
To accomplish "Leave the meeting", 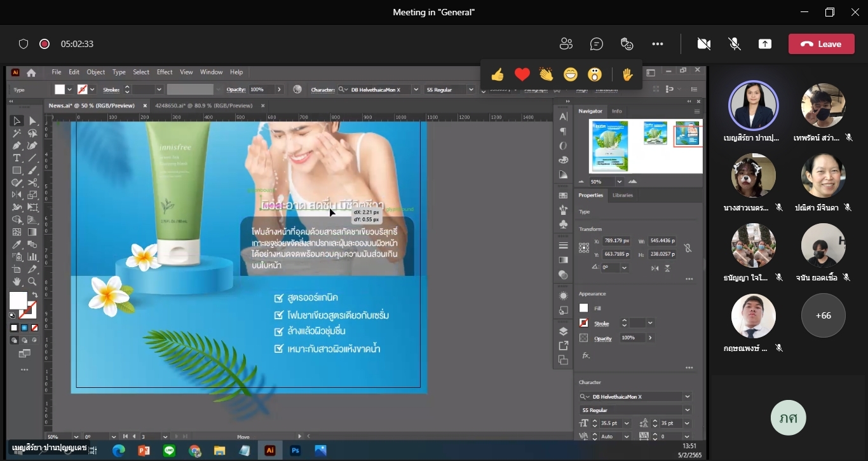I will click(821, 44).
